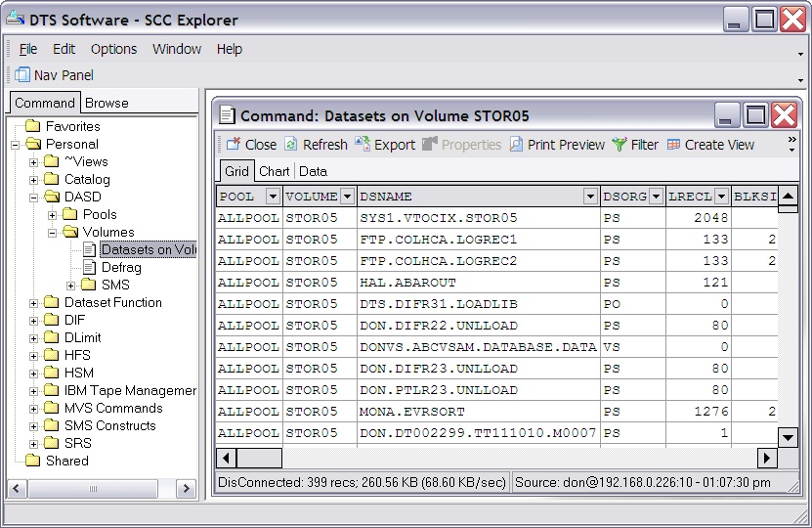Click the DLimit folder icon
The height and width of the screenshot is (528, 812).
click(x=51, y=337)
